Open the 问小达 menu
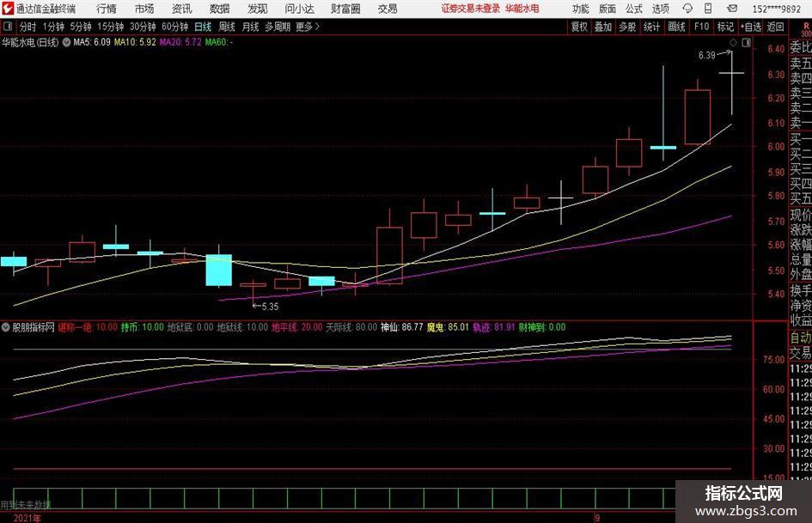The width and height of the screenshot is (812, 523). [x=299, y=9]
